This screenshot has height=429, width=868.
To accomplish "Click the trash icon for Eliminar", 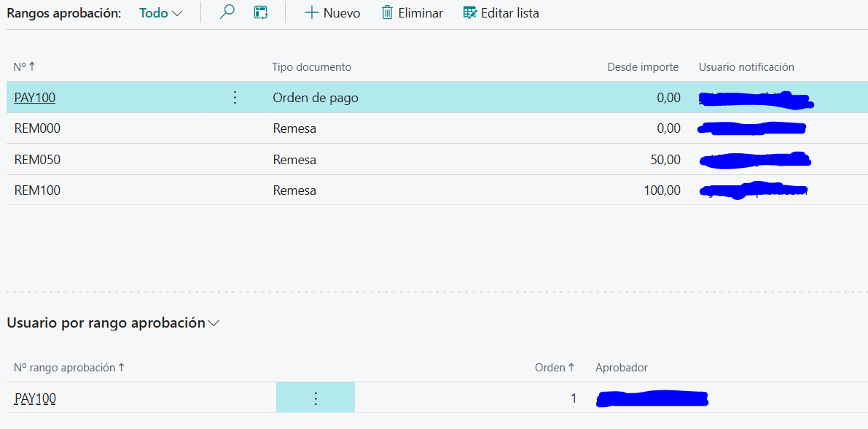I will [x=388, y=13].
